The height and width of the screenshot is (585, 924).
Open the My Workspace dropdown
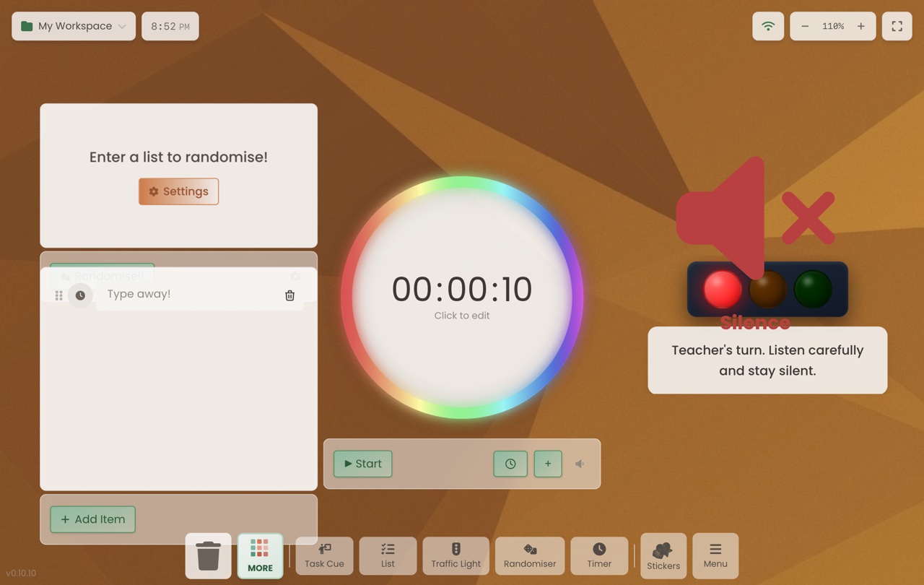point(74,26)
